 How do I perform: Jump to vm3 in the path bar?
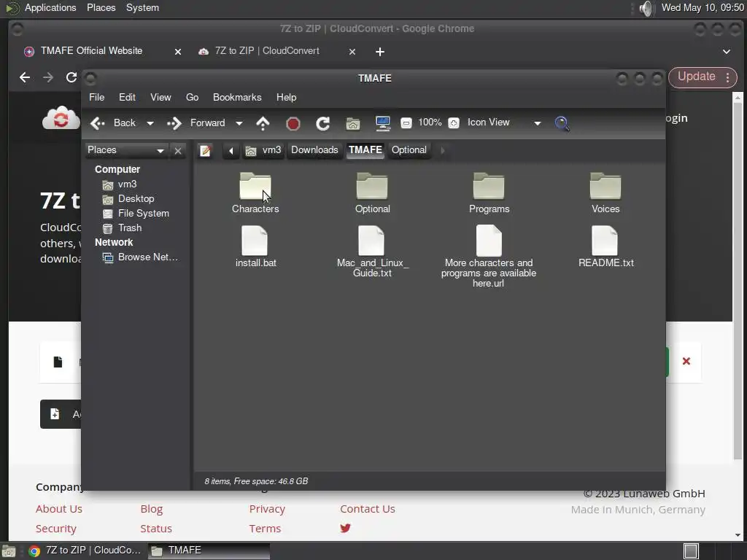click(263, 150)
